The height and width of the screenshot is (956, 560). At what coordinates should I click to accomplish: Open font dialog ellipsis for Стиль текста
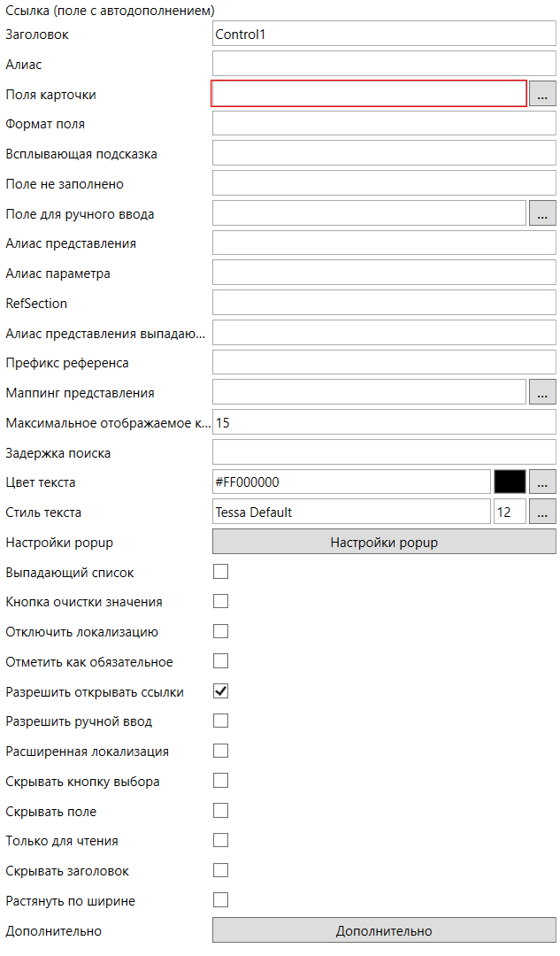coord(542,512)
